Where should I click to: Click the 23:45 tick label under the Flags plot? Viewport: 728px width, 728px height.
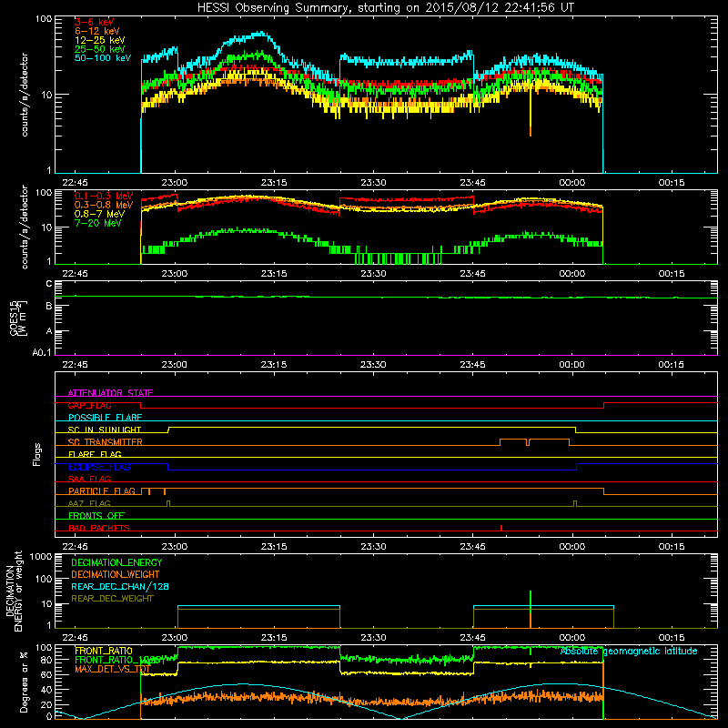pyautogui.click(x=472, y=547)
